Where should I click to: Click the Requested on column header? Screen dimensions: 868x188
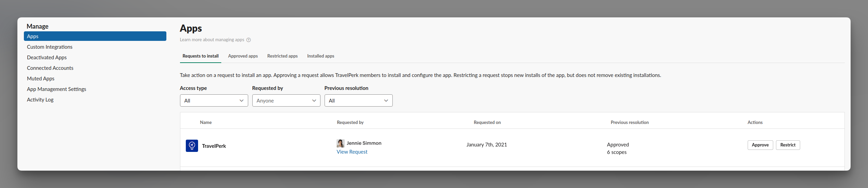[487, 122]
